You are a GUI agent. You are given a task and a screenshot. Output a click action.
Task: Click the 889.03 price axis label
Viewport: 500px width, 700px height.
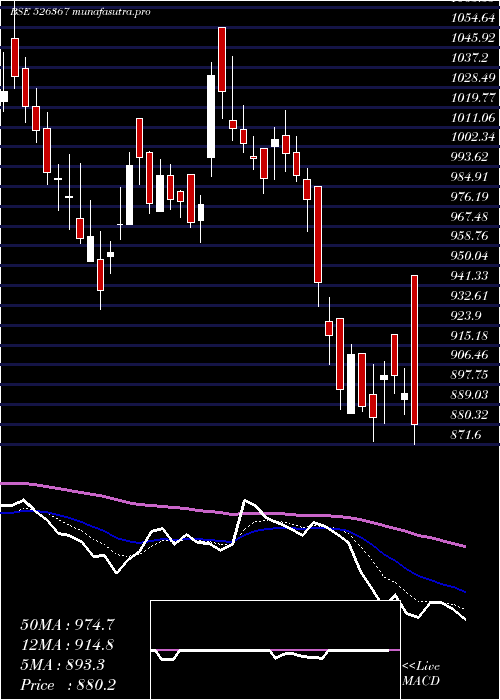click(469, 395)
